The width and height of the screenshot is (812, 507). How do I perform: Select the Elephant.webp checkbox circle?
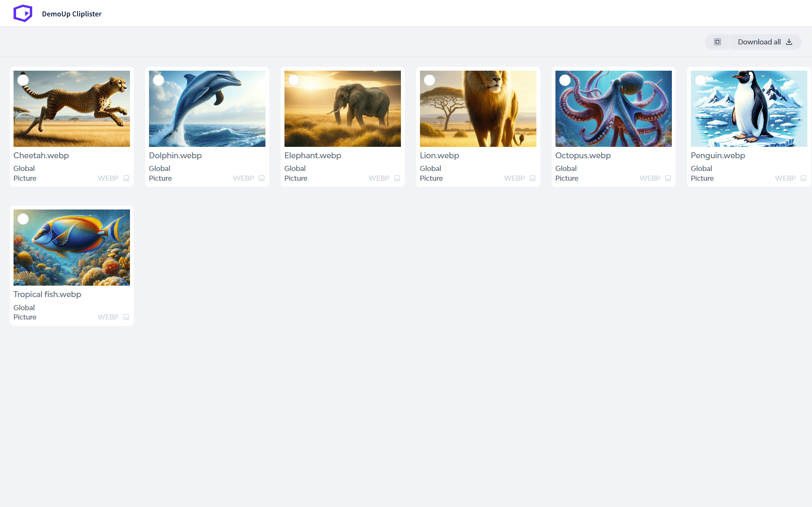click(294, 80)
